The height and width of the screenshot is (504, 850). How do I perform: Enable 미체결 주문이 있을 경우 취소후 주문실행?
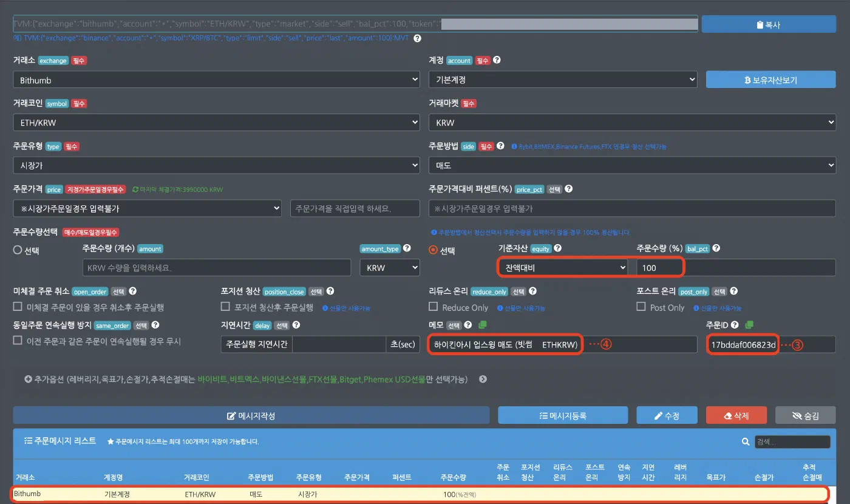click(x=18, y=307)
